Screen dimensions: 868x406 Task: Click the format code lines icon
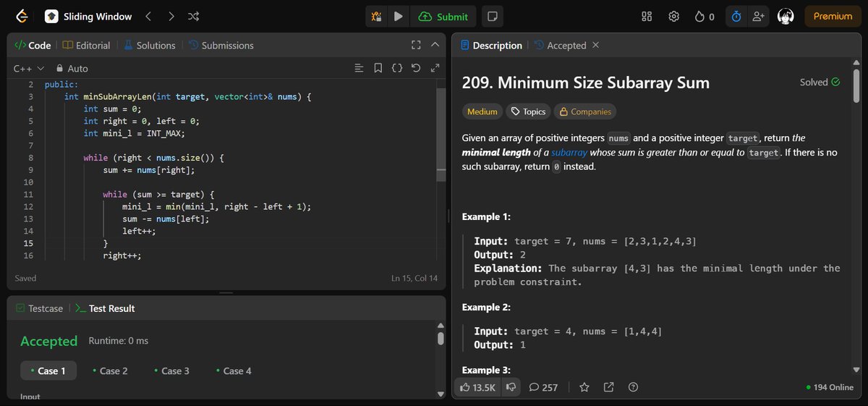pyautogui.click(x=359, y=68)
